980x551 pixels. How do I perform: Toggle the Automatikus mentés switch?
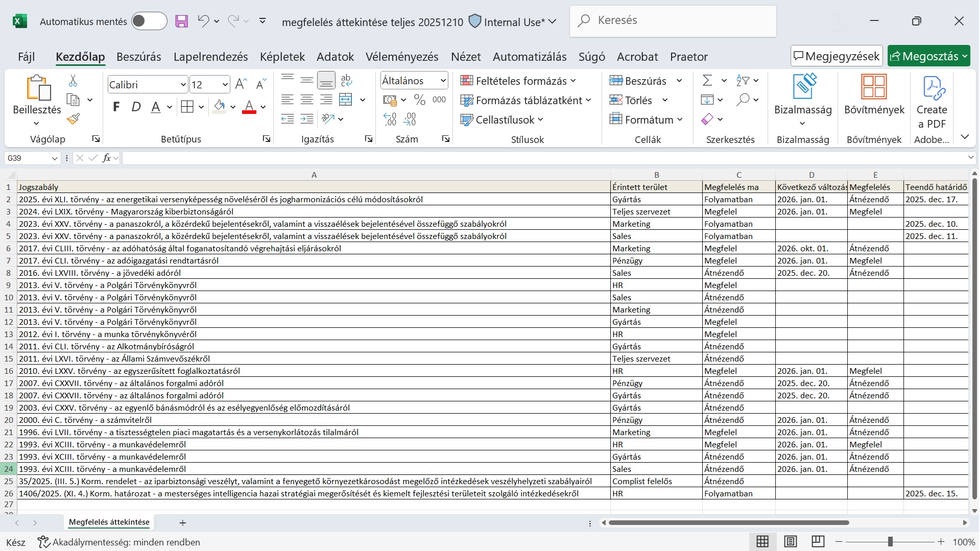pos(149,21)
